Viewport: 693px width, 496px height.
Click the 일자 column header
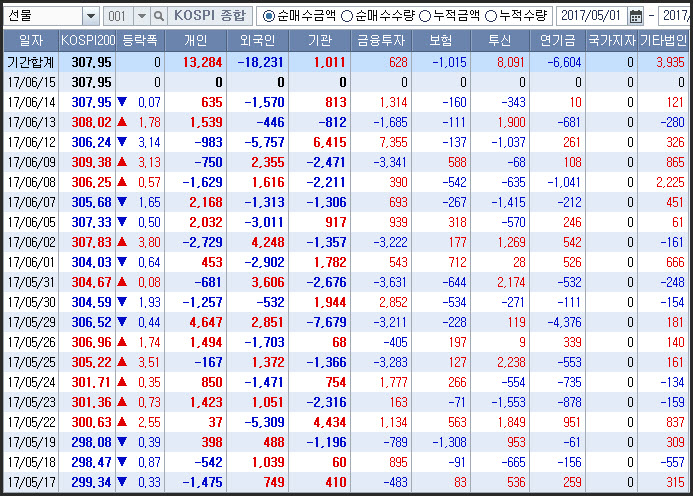tap(30, 41)
